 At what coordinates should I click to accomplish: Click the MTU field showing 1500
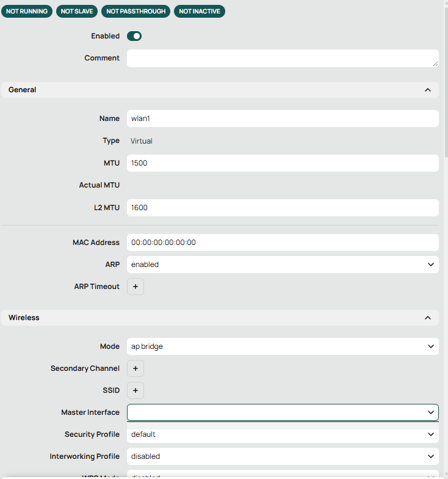click(283, 163)
